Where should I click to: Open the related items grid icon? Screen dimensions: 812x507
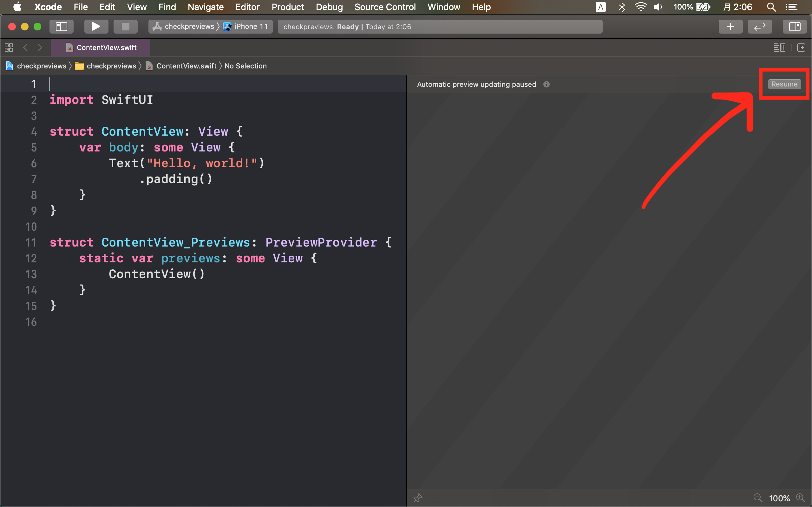coord(9,48)
